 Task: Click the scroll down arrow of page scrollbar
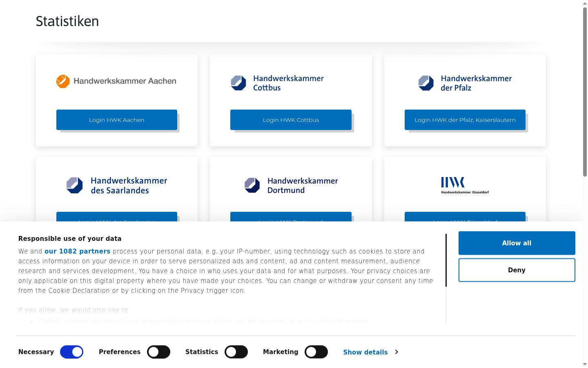pyautogui.click(x=585, y=364)
